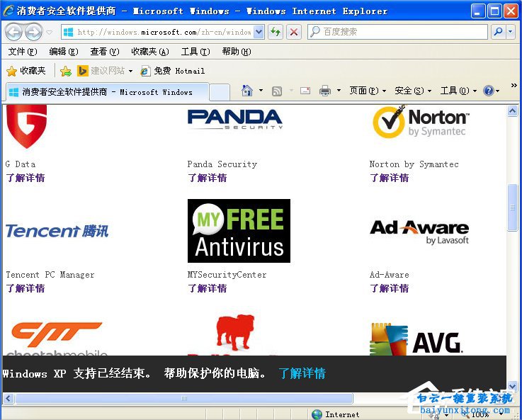Expand the address bar URL dropdown

[259, 32]
